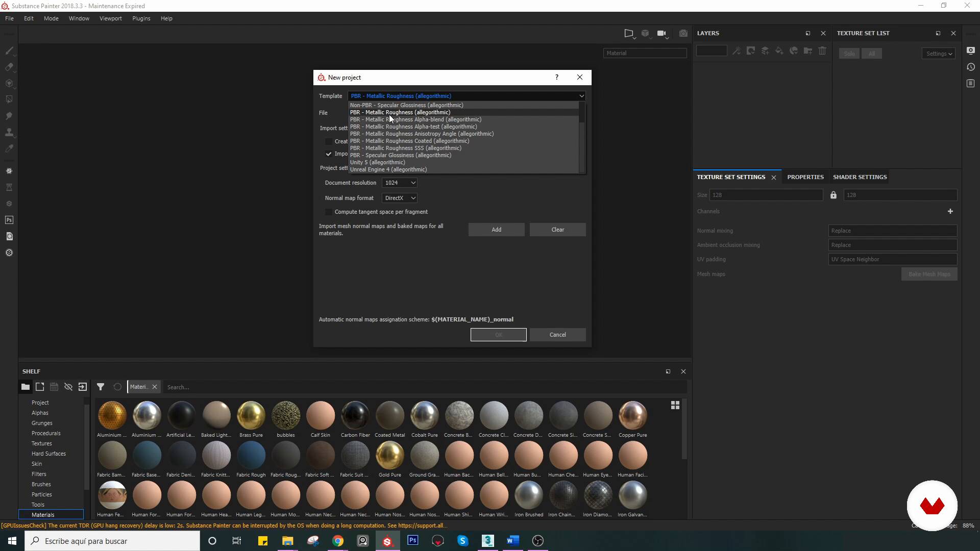Click the Bake Mesh Maps button

[x=929, y=274]
